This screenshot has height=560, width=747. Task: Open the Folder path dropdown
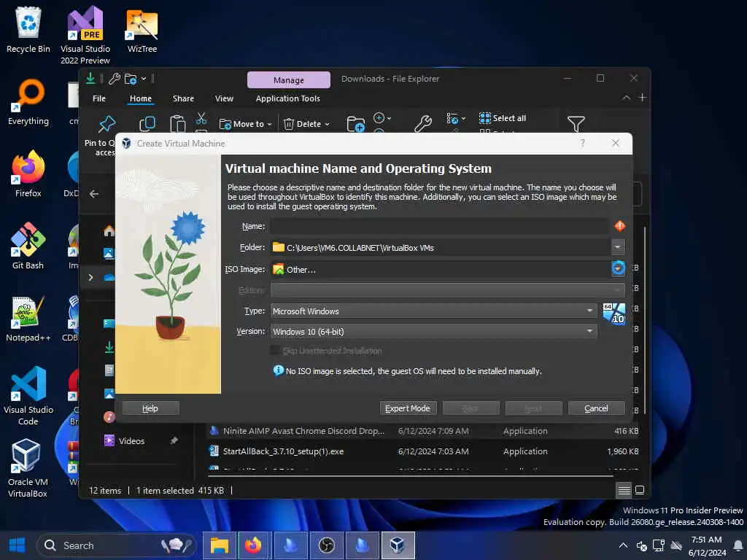[617, 247]
